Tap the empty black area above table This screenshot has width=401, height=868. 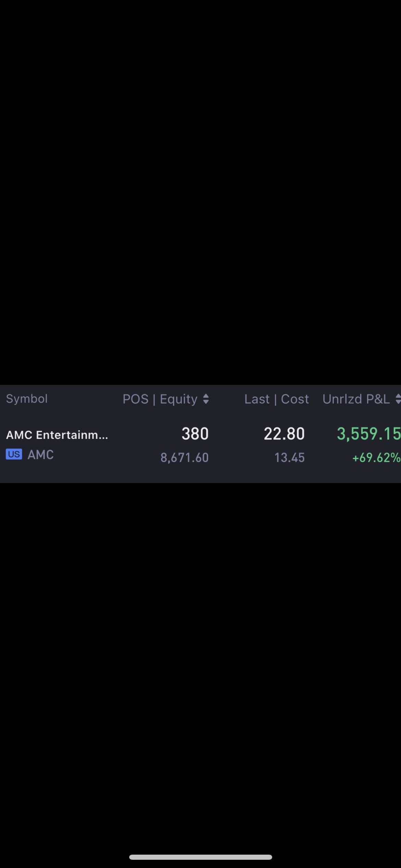click(x=200, y=192)
